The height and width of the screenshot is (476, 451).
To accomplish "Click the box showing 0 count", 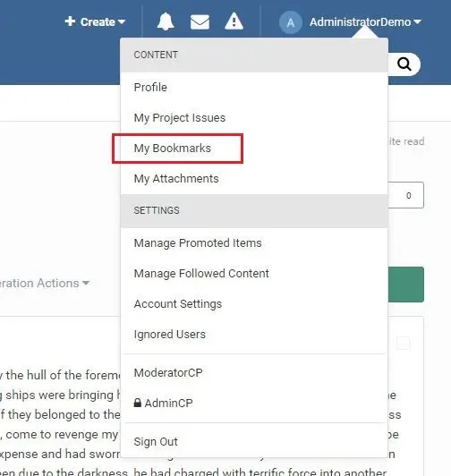I will [x=405, y=195].
